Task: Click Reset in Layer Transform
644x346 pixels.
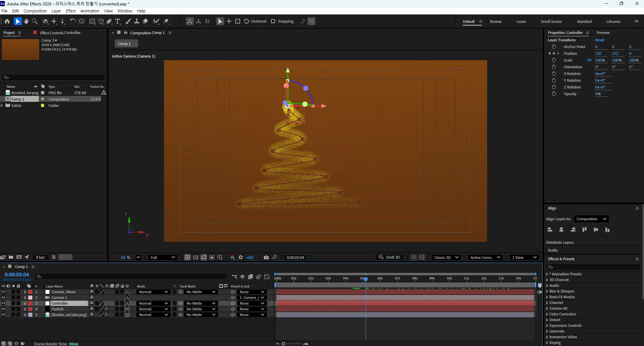Action: tap(600, 40)
